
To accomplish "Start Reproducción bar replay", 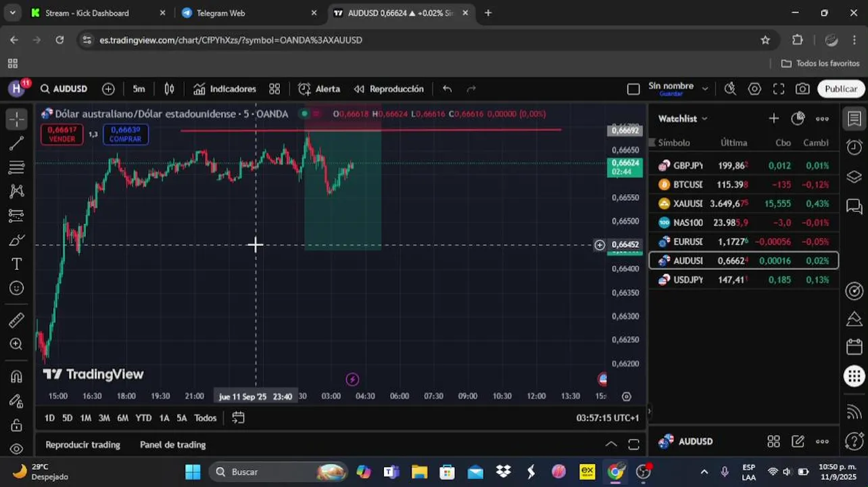I will pyautogui.click(x=389, y=89).
